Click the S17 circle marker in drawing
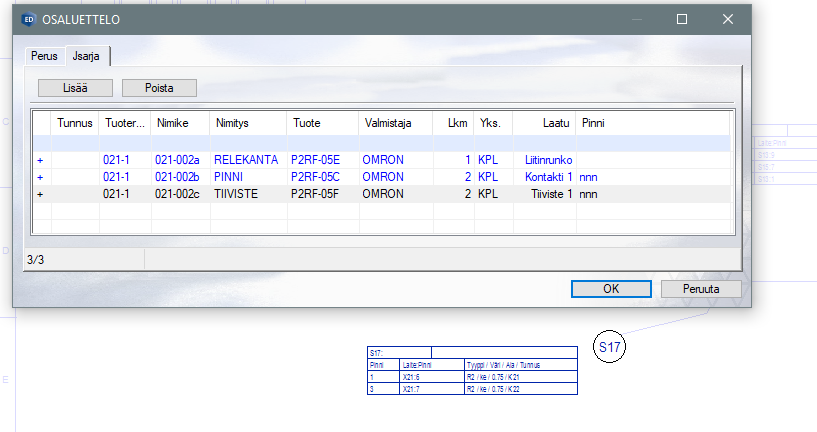 pos(610,348)
